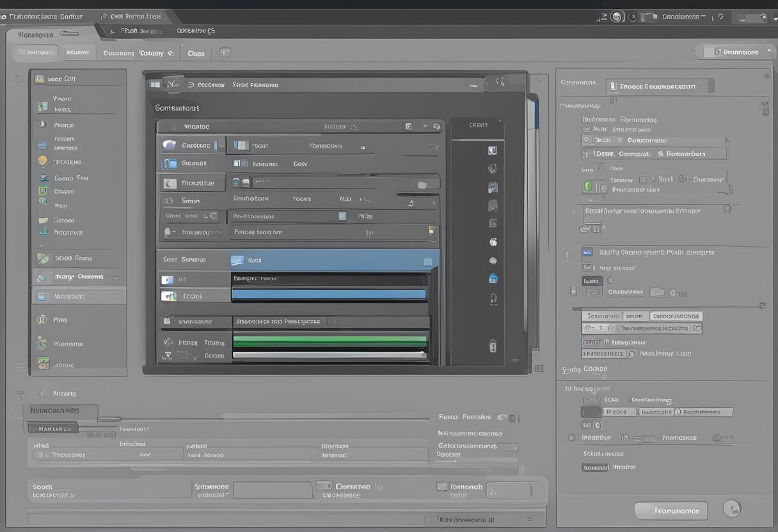The width and height of the screenshot is (778, 532).
Task: Toggle the checkbox at right of blue highlighted row
Action: [x=427, y=262]
